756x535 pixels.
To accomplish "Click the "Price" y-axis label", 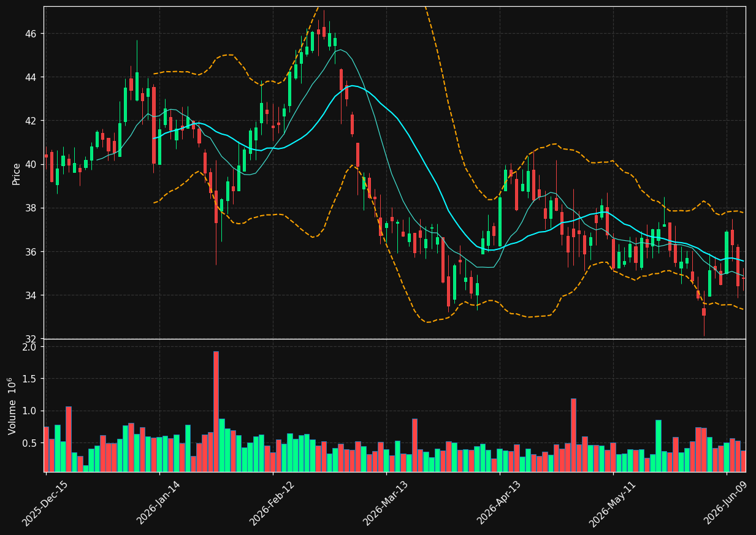I will 17,173.
